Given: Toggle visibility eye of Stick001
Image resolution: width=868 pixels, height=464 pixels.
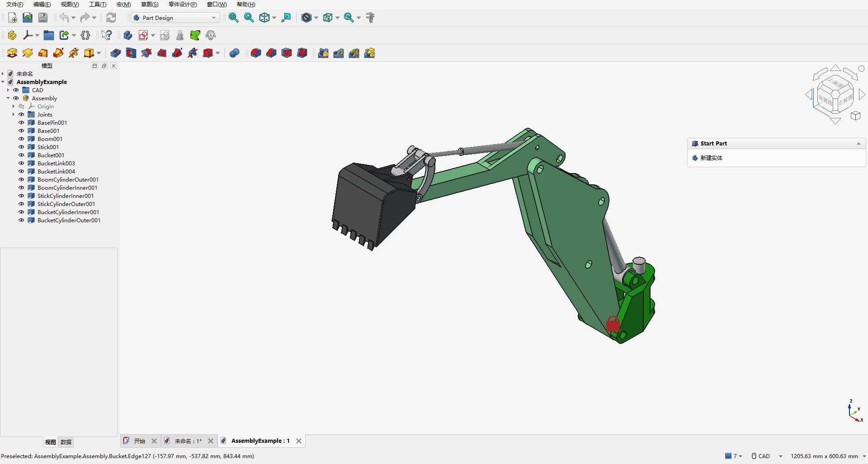Looking at the screenshot, I should (21, 147).
